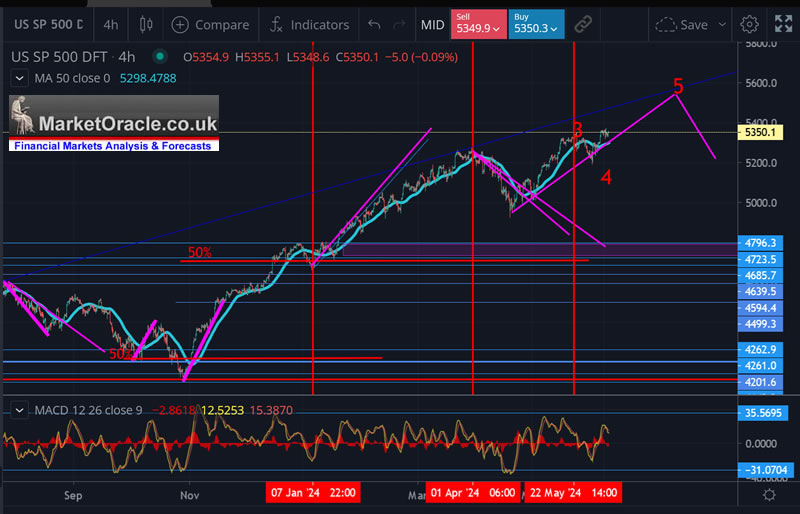800x514 pixels.
Task: Click the 07 Jan '24 22:00 date label
Action: [x=313, y=493]
